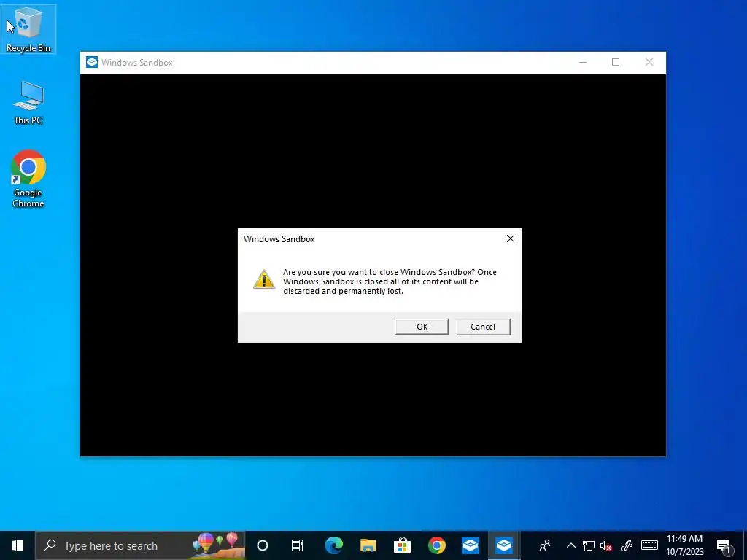This screenshot has height=560, width=747.
Task: Select the Recycle Bin desktop icon
Action: point(28,29)
